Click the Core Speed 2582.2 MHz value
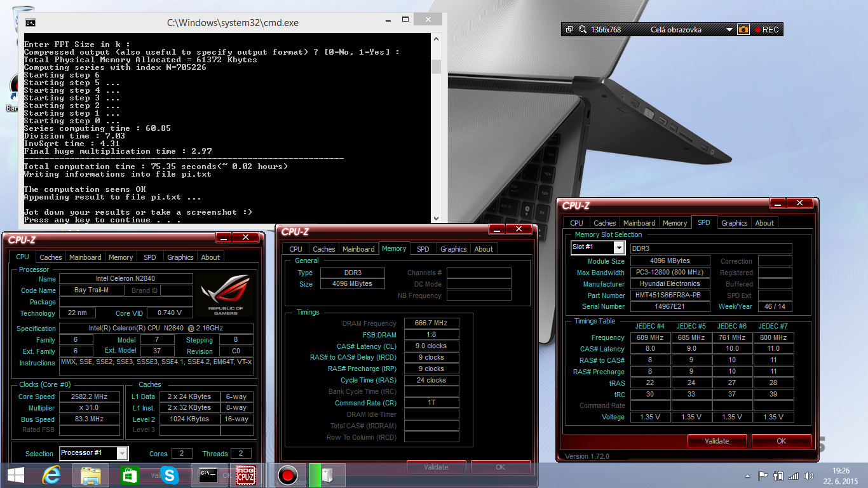The width and height of the screenshot is (868, 488). click(x=90, y=396)
